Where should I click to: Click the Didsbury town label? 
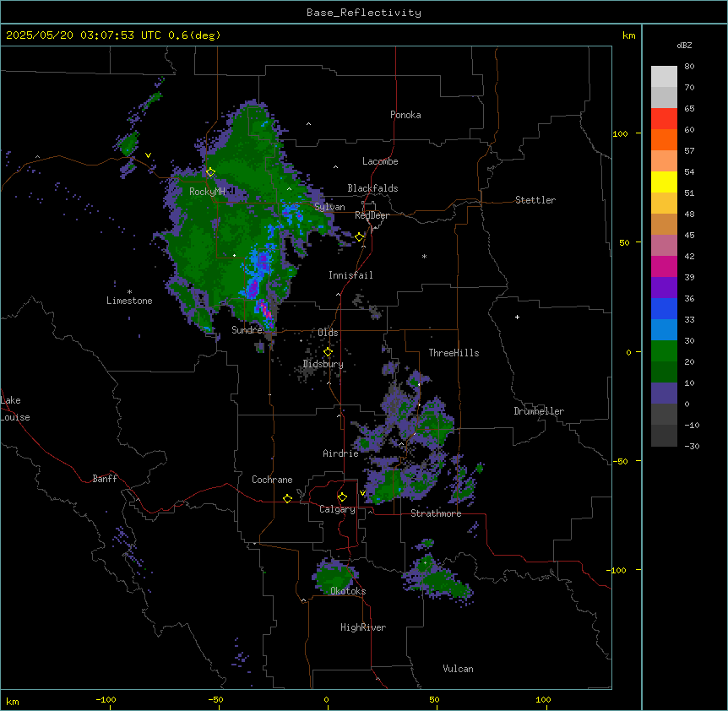point(323,364)
